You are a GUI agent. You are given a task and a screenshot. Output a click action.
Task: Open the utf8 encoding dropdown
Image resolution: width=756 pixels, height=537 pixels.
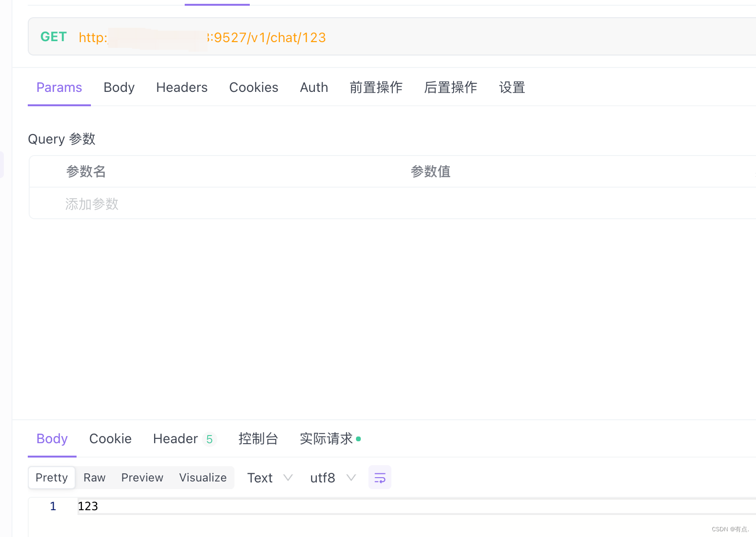(x=333, y=478)
